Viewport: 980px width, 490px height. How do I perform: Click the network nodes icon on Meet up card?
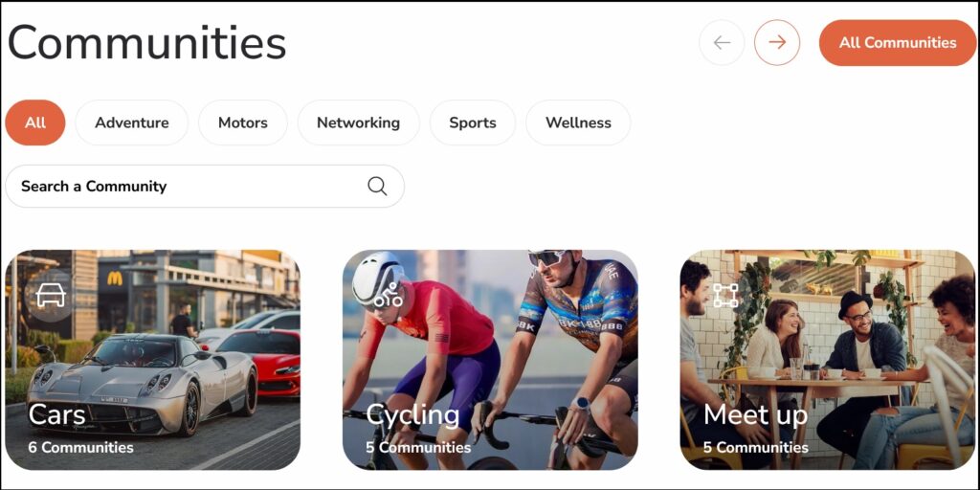725,296
